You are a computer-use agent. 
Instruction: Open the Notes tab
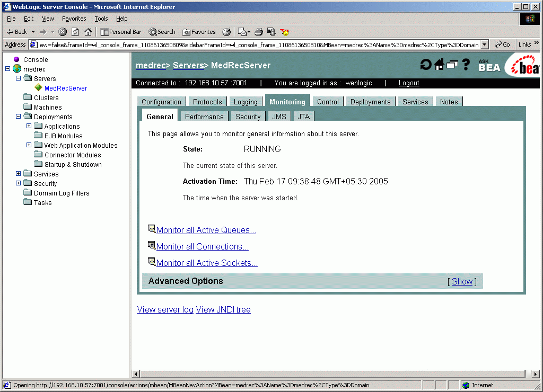449,102
